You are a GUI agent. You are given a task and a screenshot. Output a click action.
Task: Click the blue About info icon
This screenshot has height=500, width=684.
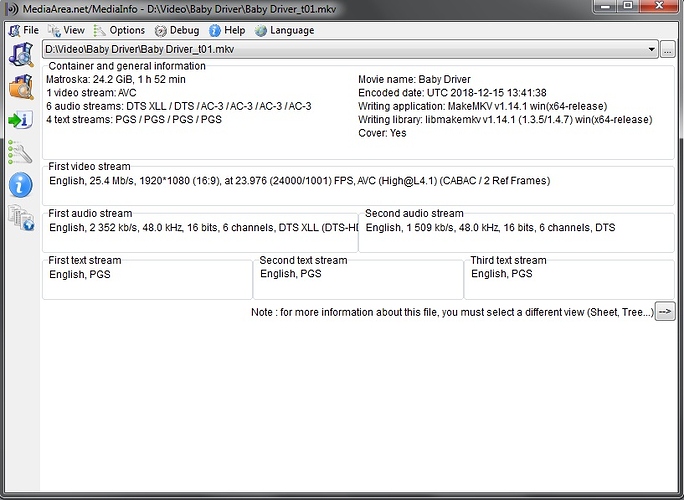pos(21,185)
